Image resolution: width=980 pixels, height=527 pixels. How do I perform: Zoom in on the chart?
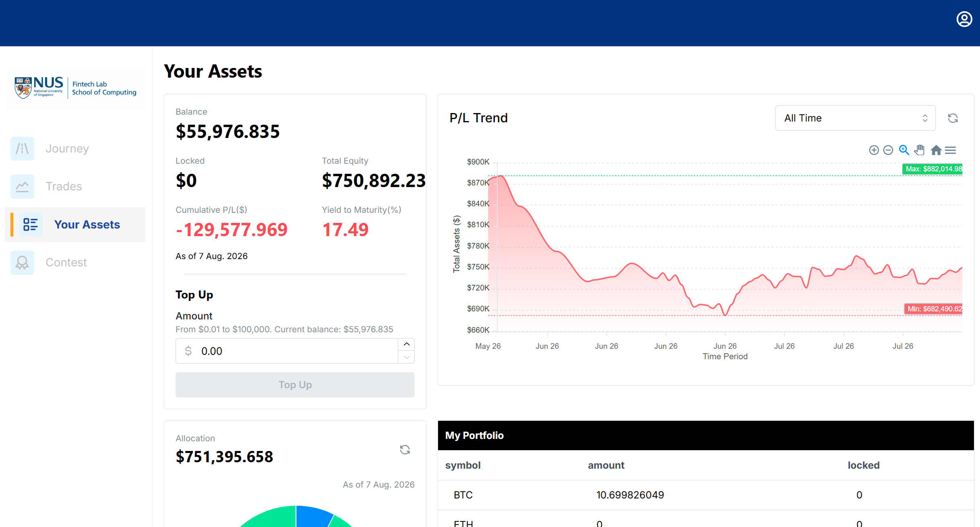tap(874, 150)
